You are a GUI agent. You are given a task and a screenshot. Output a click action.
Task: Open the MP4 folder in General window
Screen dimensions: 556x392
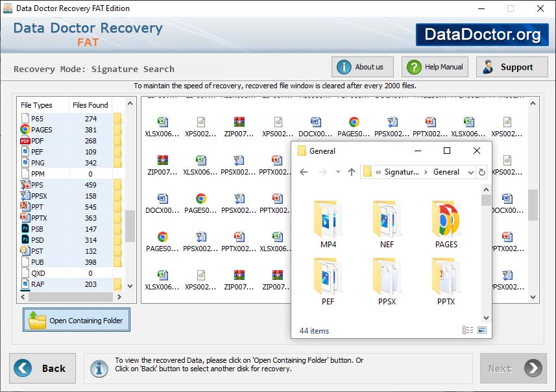point(328,224)
